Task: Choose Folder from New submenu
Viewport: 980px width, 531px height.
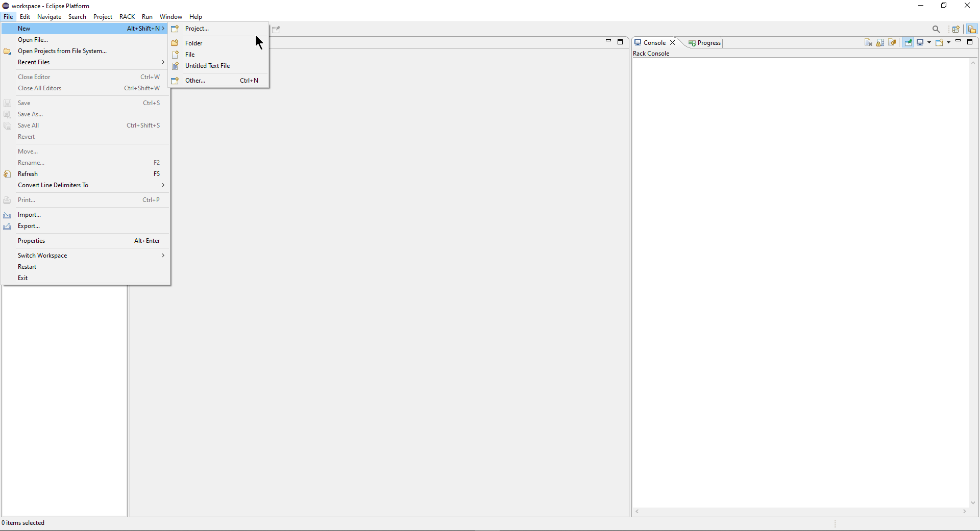Action: tap(219, 43)
